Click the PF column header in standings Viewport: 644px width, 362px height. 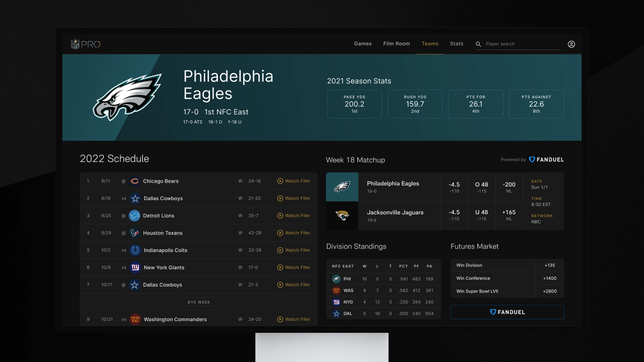coord(417,266)
